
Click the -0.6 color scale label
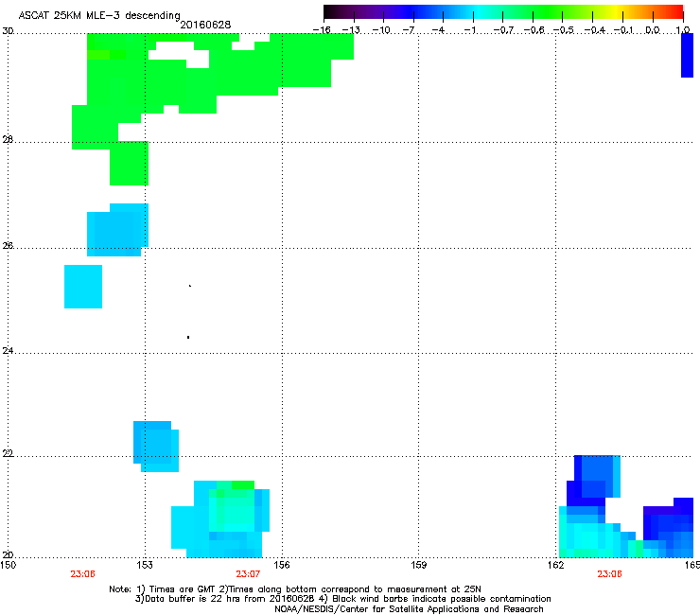pyautogui.click(x=534, y=30)
